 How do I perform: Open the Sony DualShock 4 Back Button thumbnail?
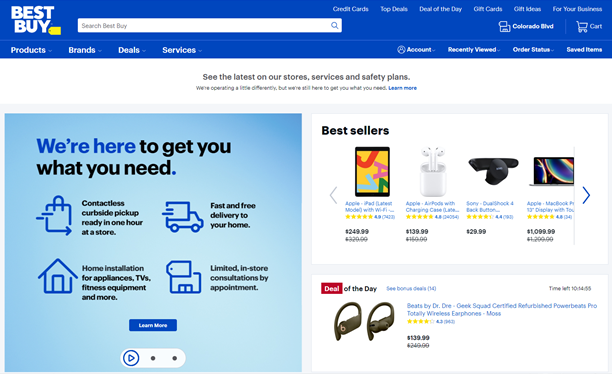(493, 171)
